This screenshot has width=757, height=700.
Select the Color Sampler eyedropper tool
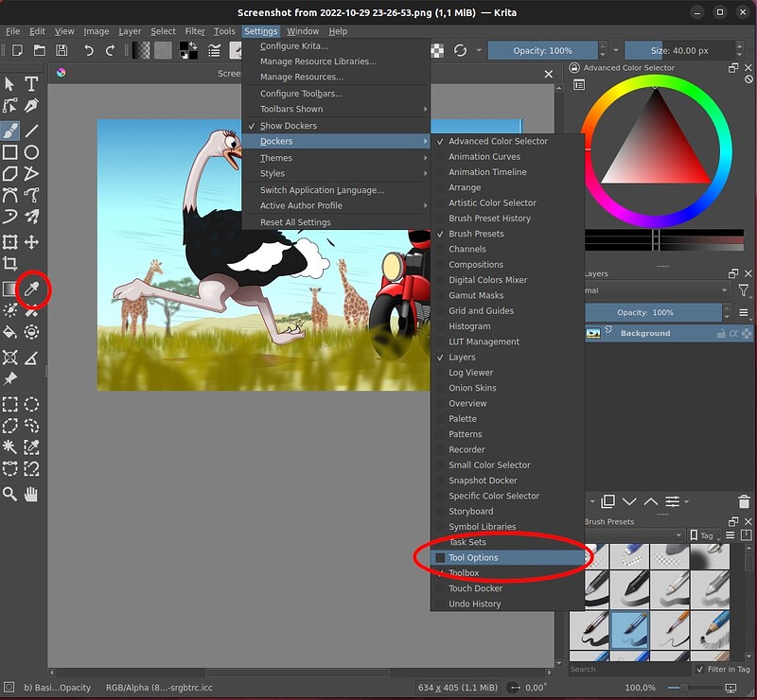coord(31,289)
